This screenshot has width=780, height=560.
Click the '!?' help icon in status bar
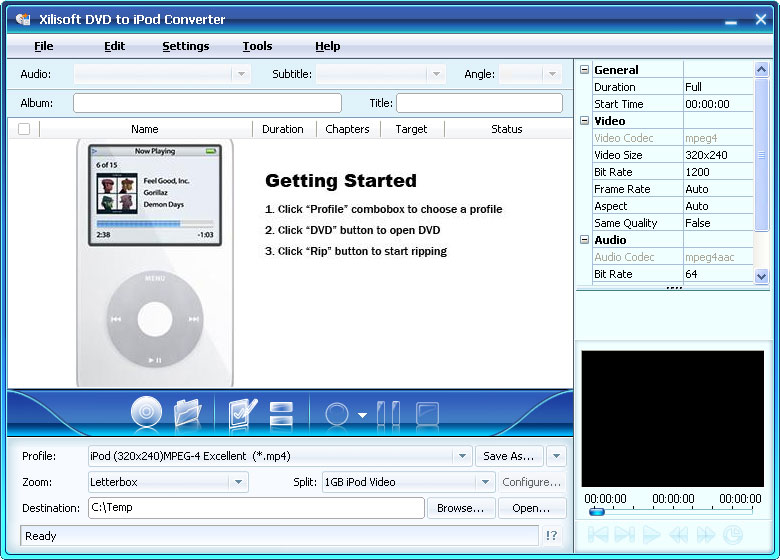(x=551, y=536)
